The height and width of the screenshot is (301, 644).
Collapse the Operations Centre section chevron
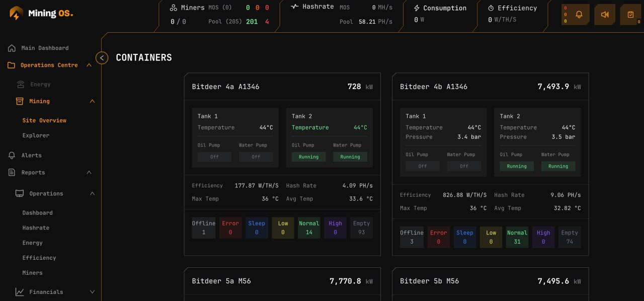89,65
